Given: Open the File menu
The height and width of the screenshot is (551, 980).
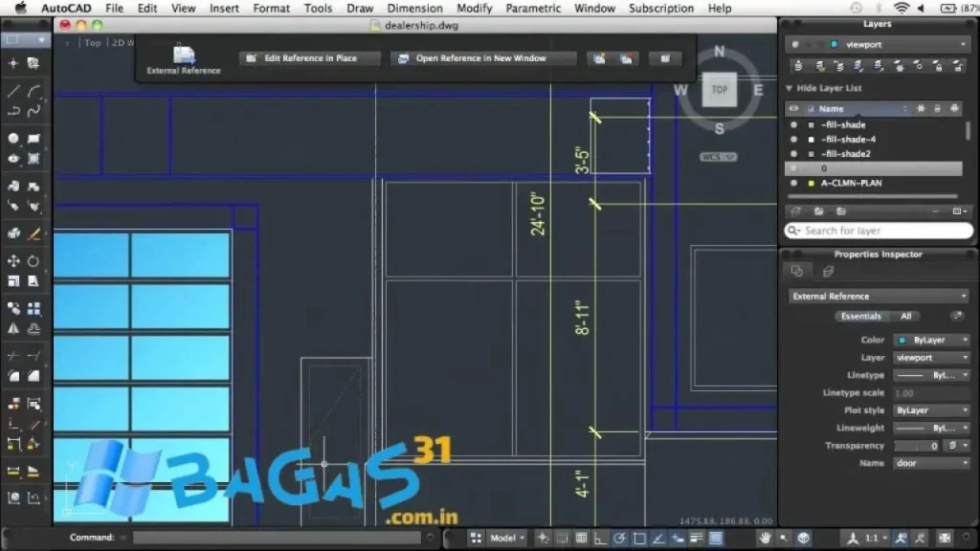Looking at the screenshot, I should click(x=115, y=8).
